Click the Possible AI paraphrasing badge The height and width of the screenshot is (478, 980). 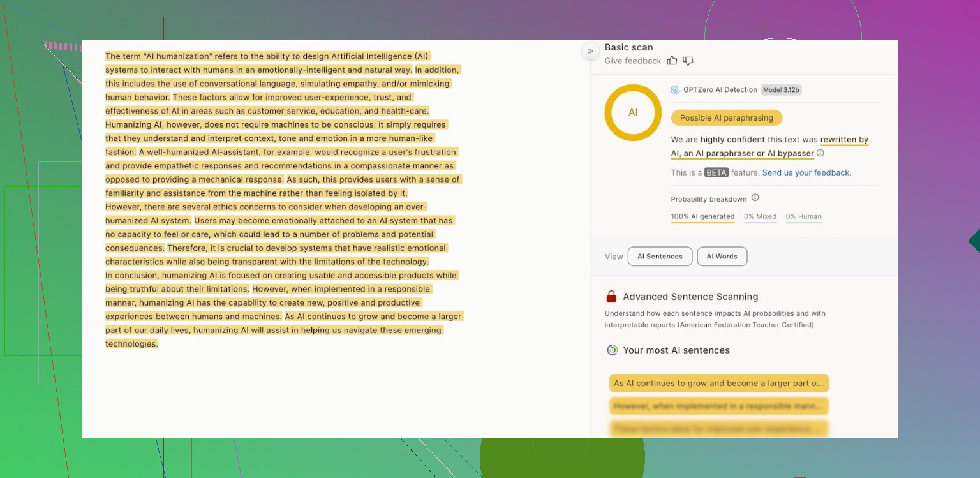(x=726, y=118)
